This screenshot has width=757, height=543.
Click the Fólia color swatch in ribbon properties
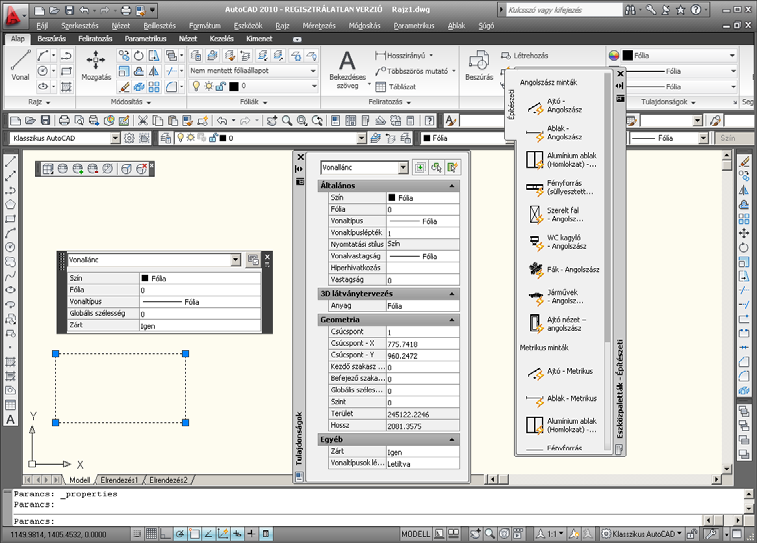(627, 56)
